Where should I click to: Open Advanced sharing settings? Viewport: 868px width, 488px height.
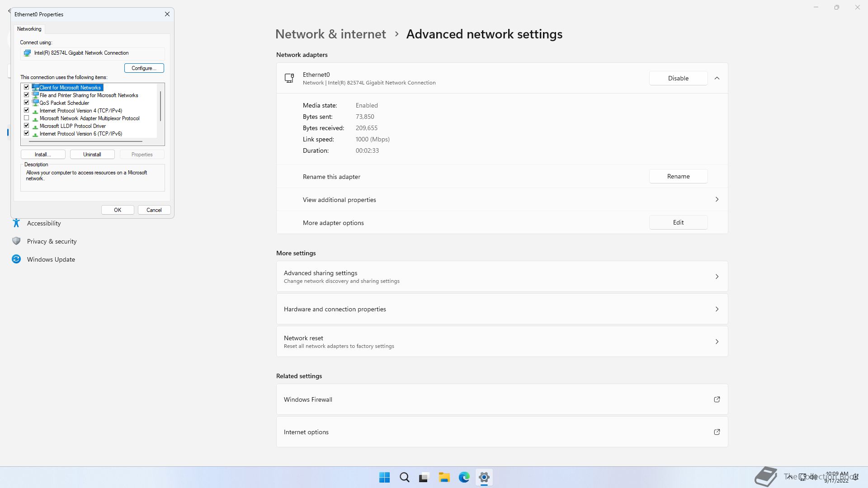(502, 277)
